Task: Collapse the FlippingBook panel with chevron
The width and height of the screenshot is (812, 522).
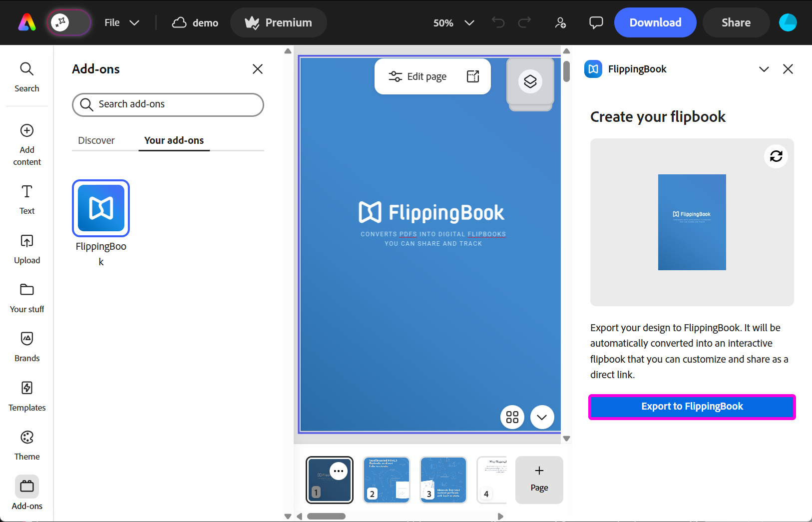Action: point(764,69)
